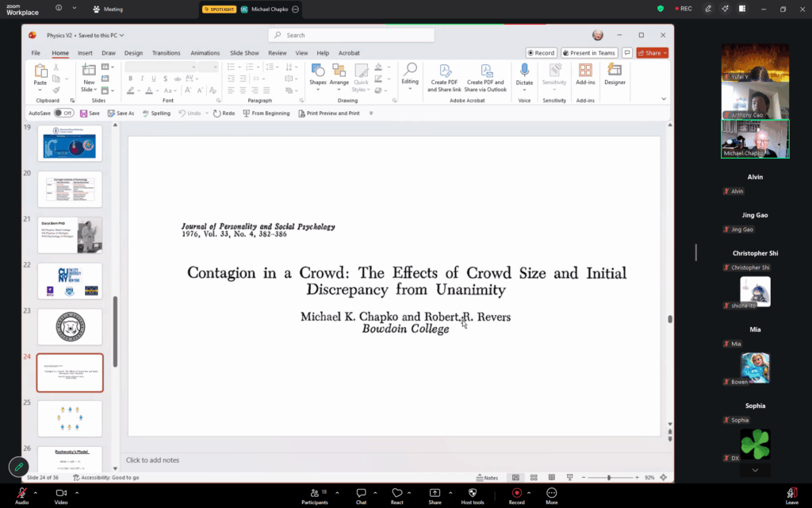
Task: Click the Shapes gallery icon
Action: (318, 71)
